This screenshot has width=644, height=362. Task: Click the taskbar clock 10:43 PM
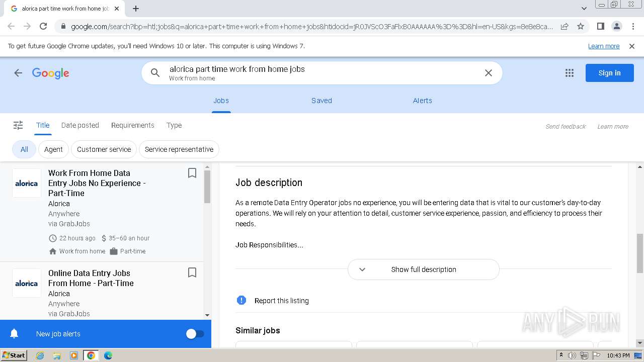pos(618,355)
